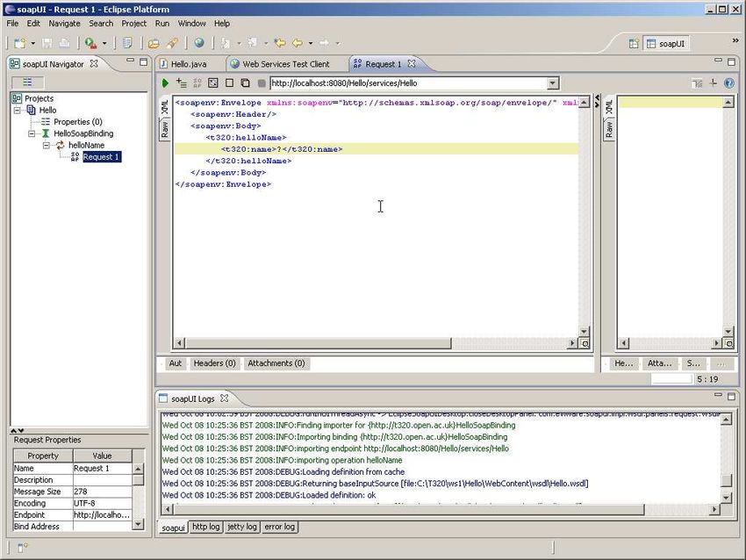Switch to the http log tab
The height and width of the screenshot is (560, 746).
tap(206, 527)
